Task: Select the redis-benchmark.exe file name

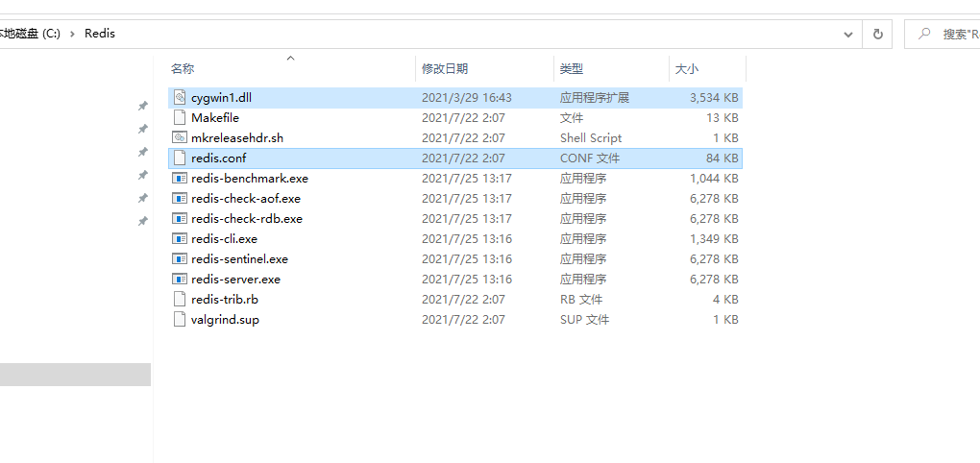Action: [x=250, y=178]
